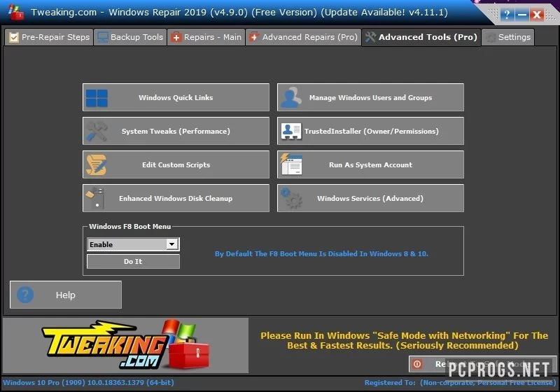Open the Pre-Repair Steps tab

49,37
